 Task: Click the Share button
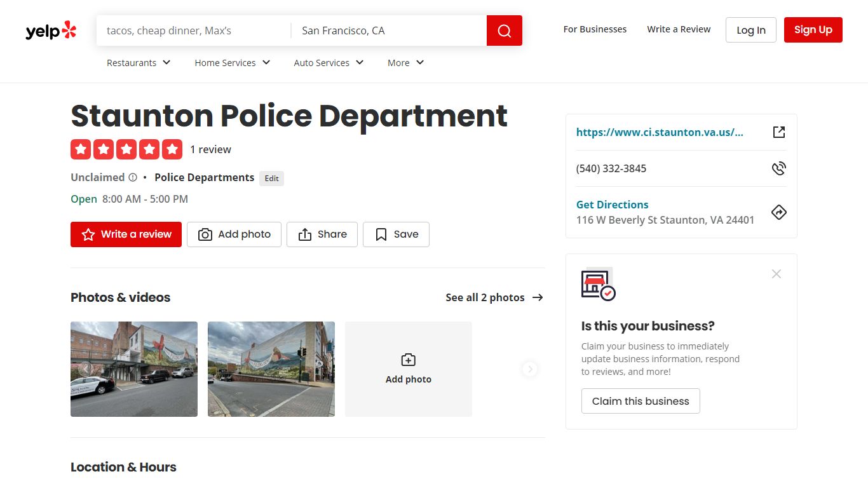[322, 234]
